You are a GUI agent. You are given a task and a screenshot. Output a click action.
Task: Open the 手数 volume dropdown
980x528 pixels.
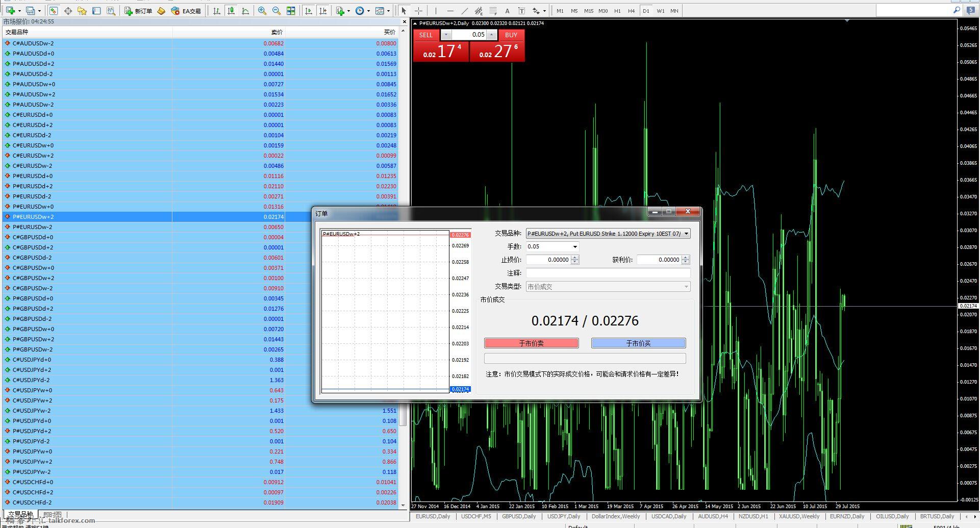575,247
